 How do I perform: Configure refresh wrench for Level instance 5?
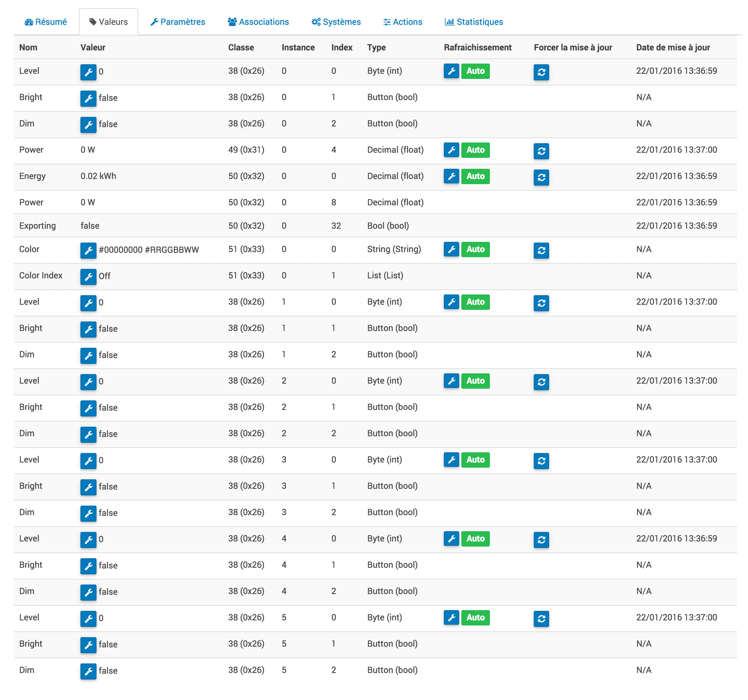coord(452,618)
